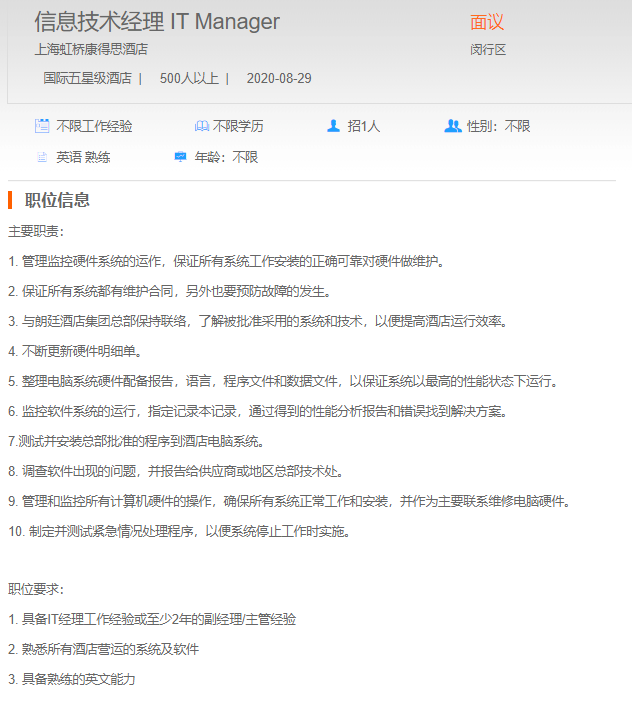Click the 职位信息 section heading
The image size is (632, 710).
coord(57,200)
